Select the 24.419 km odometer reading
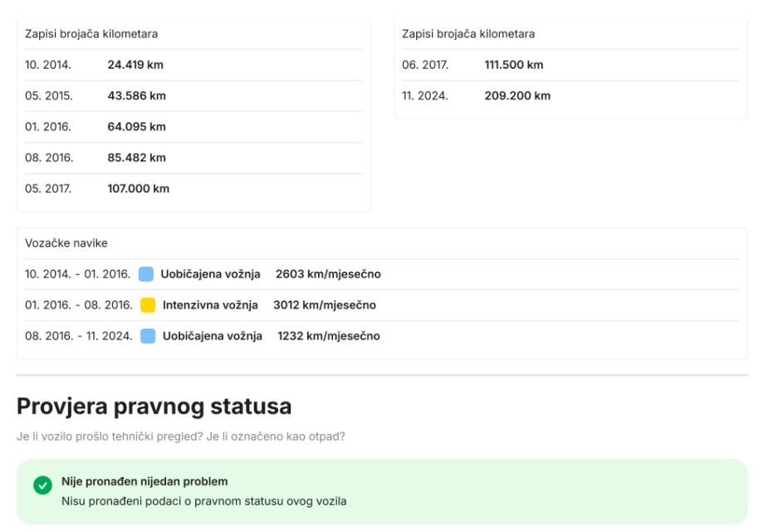 pos(135,65)
